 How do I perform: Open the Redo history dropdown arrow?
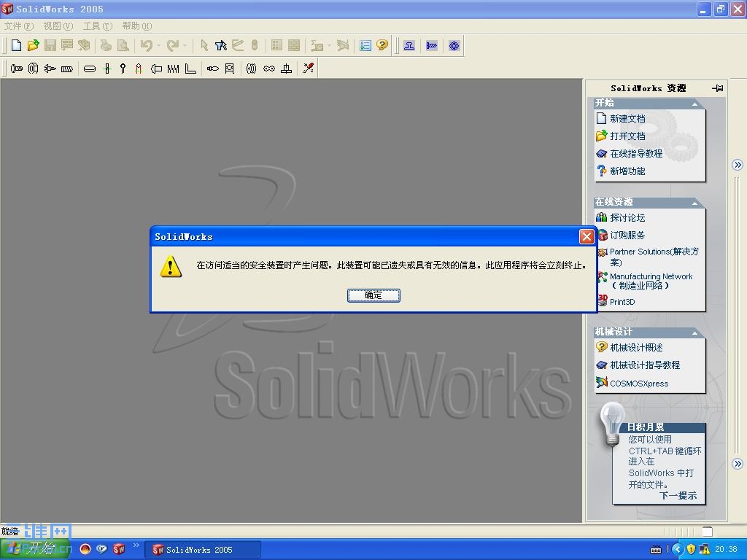coord(185,46)
